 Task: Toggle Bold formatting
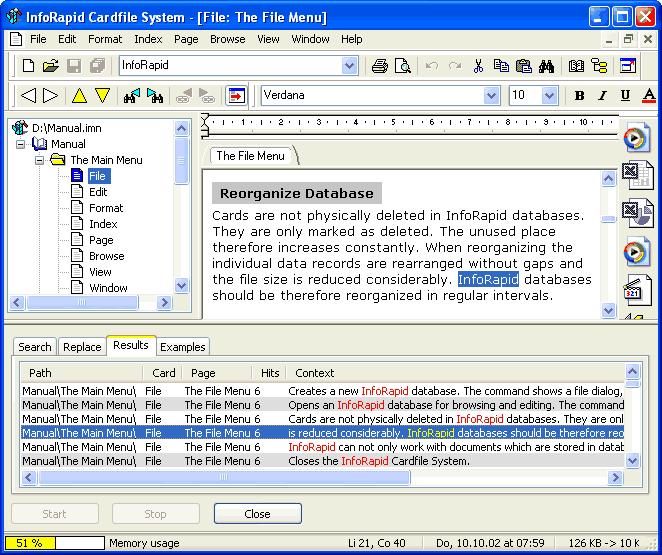[580, 96]
